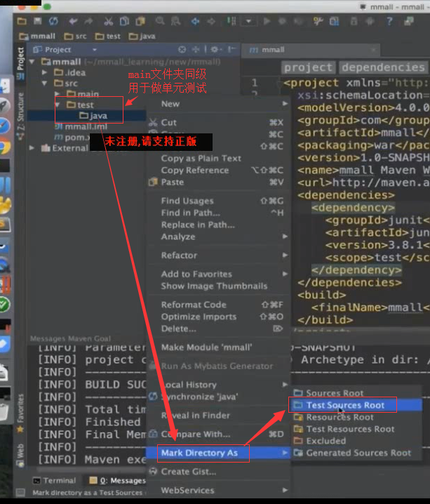
Task: Expand the External Libraries node
Action: (32, 148)
